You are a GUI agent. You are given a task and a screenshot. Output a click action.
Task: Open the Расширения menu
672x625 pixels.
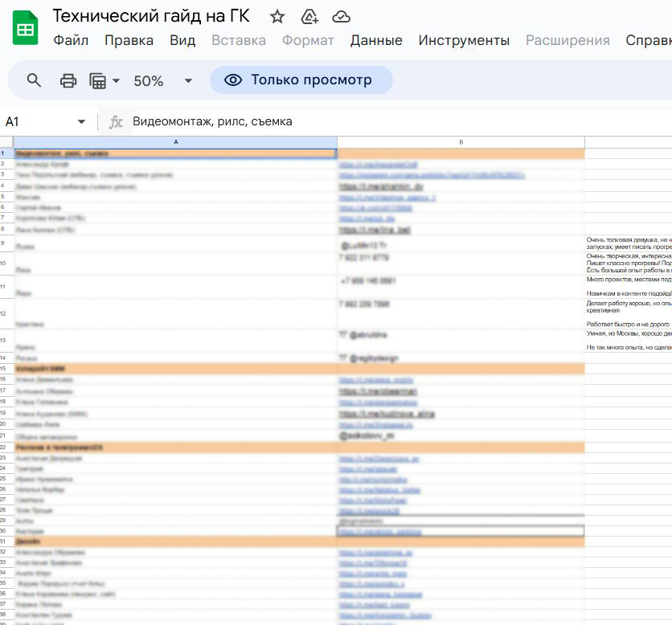click(x=568, y=40)
